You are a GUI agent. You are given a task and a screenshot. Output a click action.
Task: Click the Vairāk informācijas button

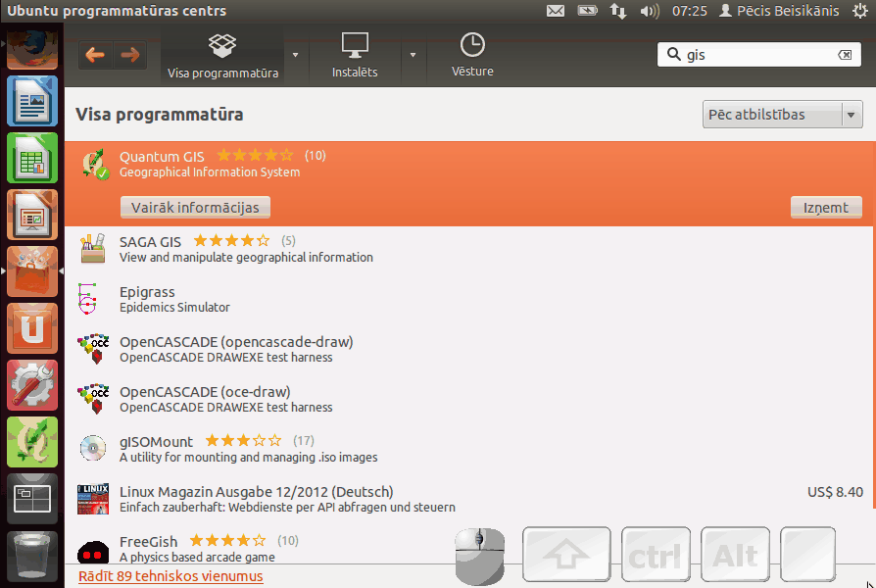click(195, 208)
